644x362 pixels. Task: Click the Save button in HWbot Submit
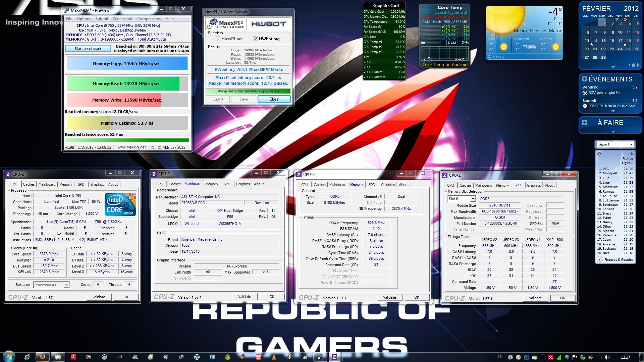pos(244,99)
